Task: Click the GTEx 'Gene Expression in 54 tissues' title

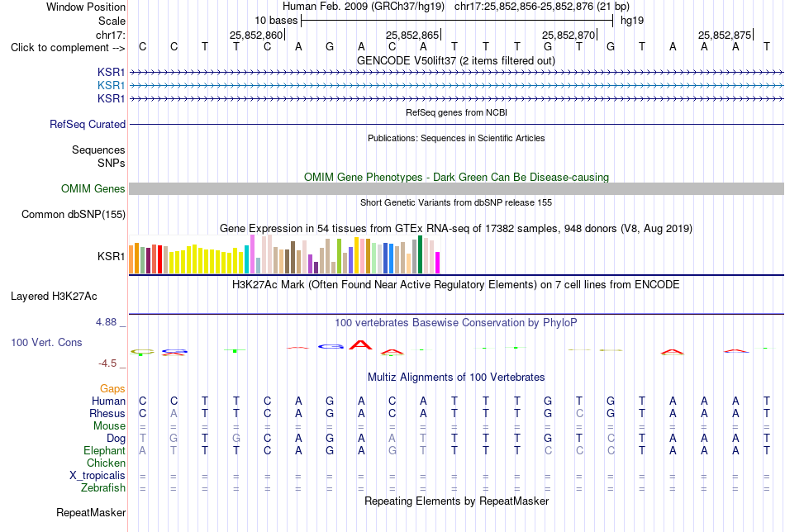Action: (456, 228)
